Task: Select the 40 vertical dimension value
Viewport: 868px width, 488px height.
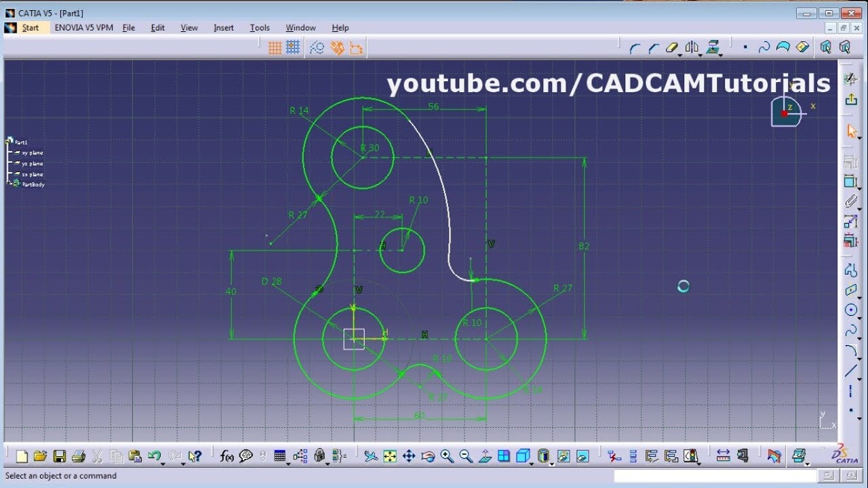Action: [x=231, y=291]
